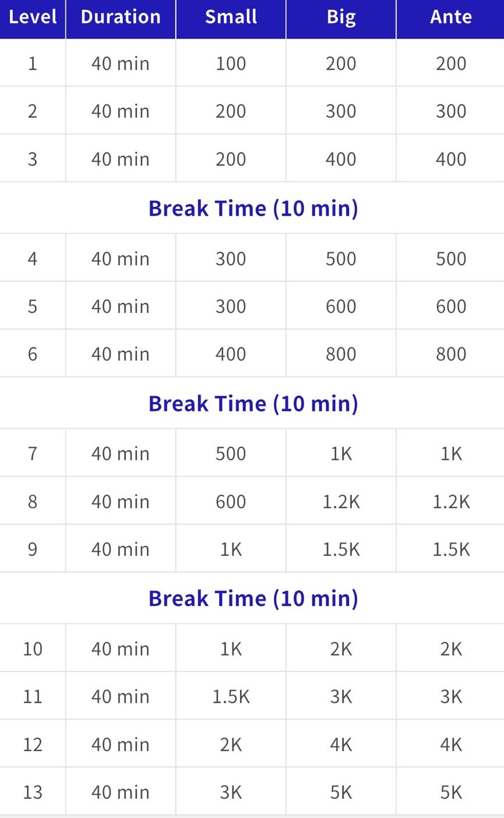504x818 pixels.
Task: Select level 12 big blind 4K
Action: click(x=341, y=745)
